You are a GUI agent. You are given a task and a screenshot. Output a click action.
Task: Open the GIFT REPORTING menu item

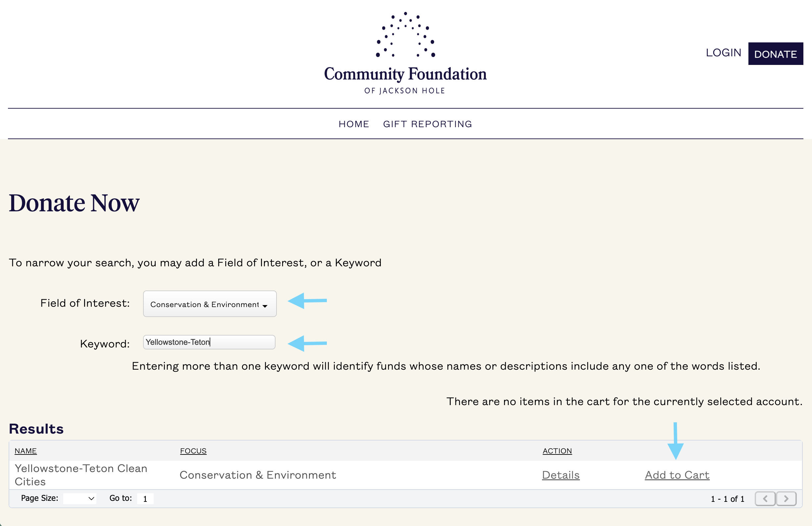tap(428, 124)
